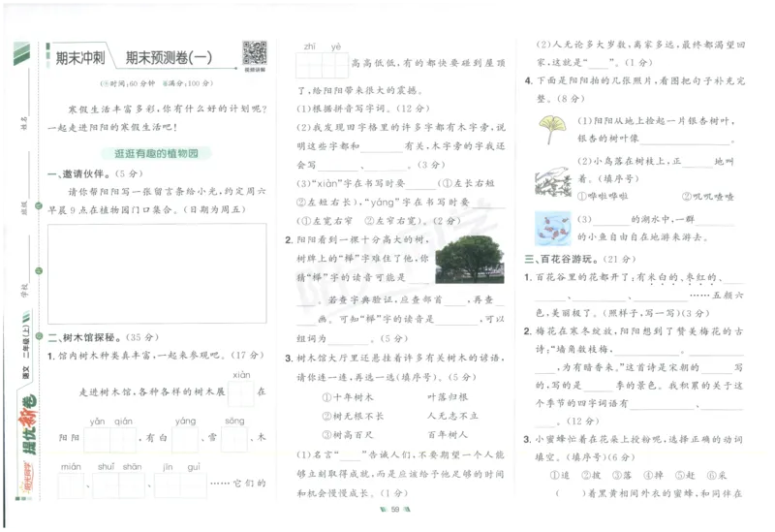The height and width of the screenshot is (532, 775).
Task: Click option ①哗啦哗啦
Action: [x=603, y=196]
